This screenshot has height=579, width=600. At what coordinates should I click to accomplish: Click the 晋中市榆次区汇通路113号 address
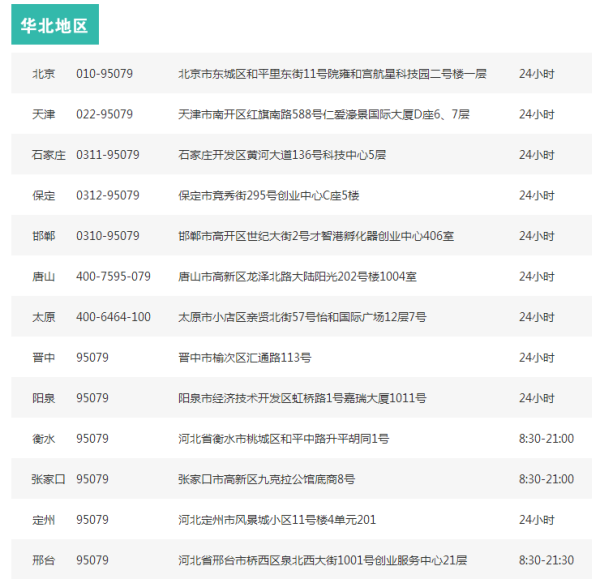click(x=245, y=357)
